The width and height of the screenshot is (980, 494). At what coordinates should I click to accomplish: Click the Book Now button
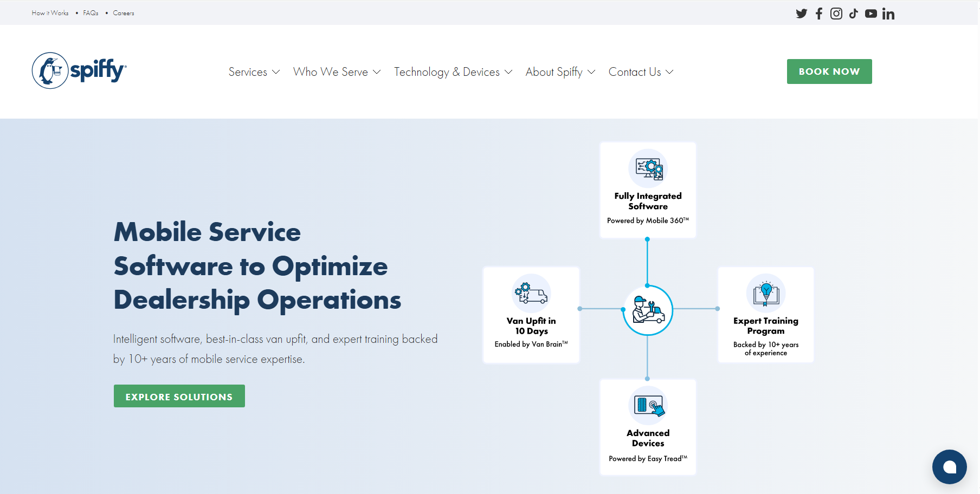(829, 71)
